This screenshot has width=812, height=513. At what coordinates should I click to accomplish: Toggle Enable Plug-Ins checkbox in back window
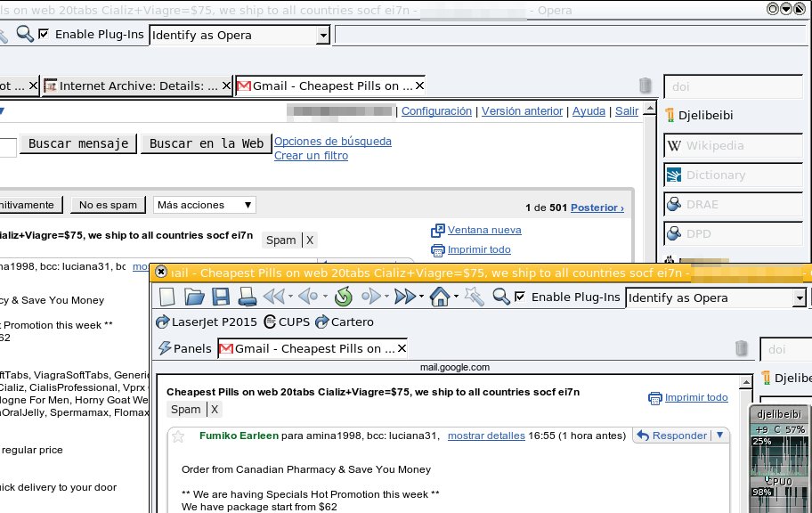[x=44, y=34]
